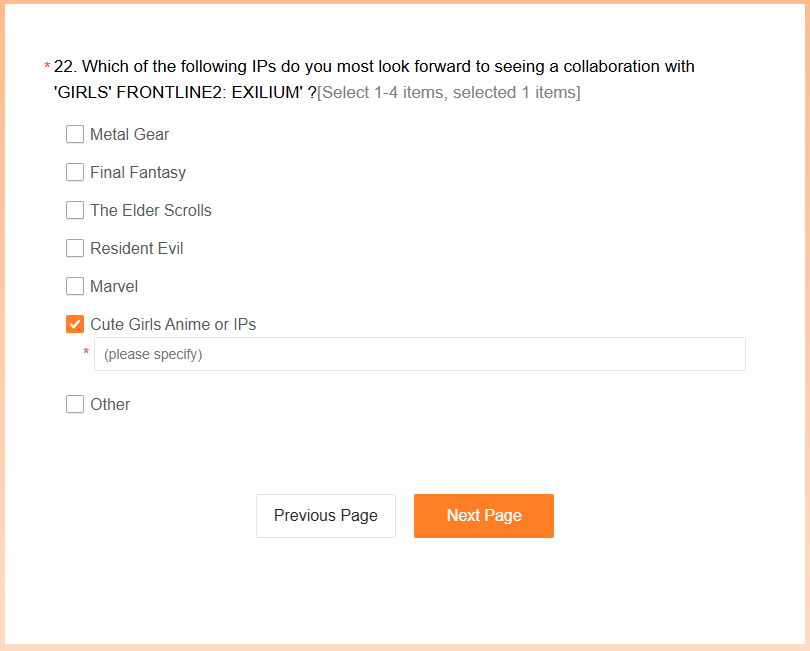The image size is (810, 651).
Task: Click the question 22 heading text
Action: coord(374,79)
